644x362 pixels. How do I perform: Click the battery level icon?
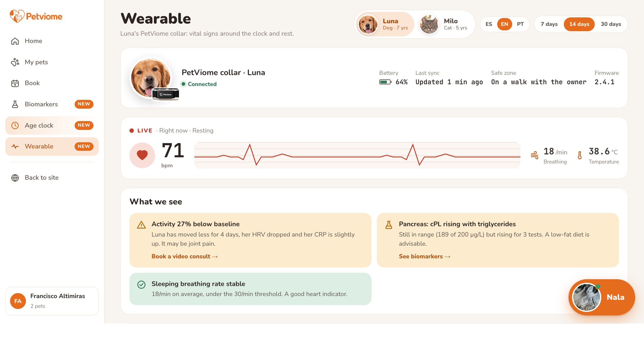coord(385,82)
